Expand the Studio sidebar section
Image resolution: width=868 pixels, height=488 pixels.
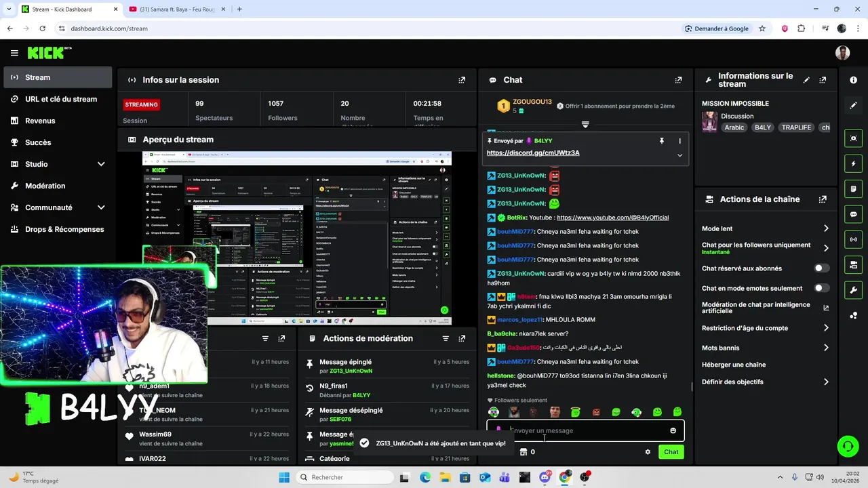[101, 164]
